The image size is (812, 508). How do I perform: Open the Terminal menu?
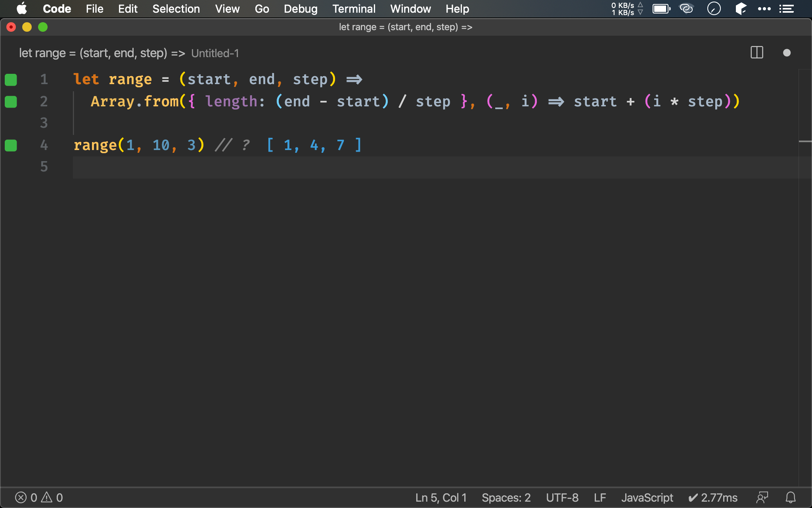[354, 9]
